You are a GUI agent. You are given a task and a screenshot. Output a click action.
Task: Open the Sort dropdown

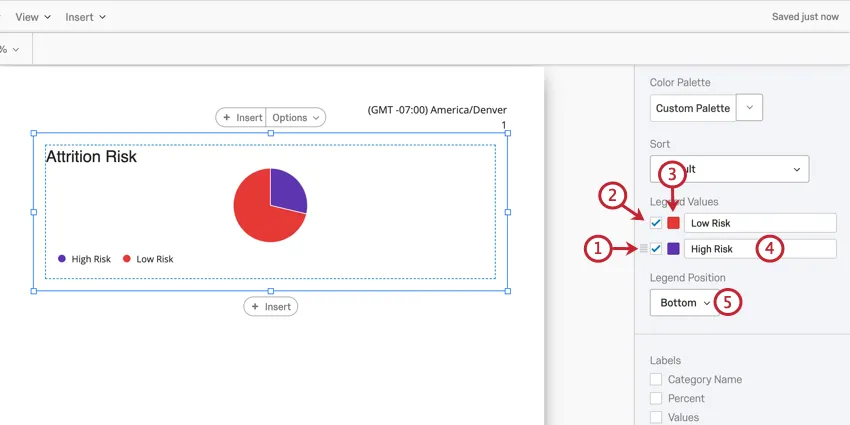pos(729,169)
